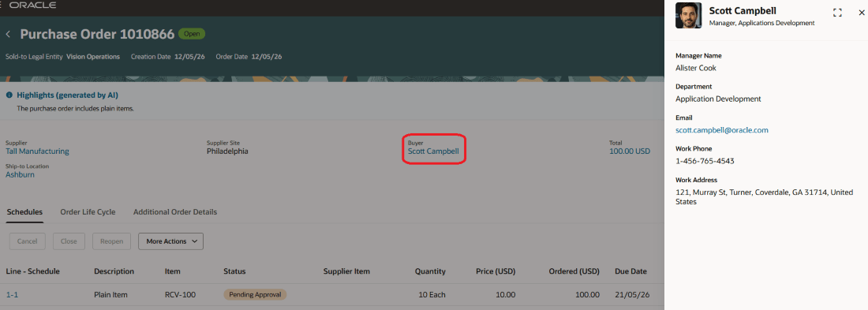Click the RCV-100 item cell
The width and height of the screenshot is (868, 310).
click(x=180, y=295)
